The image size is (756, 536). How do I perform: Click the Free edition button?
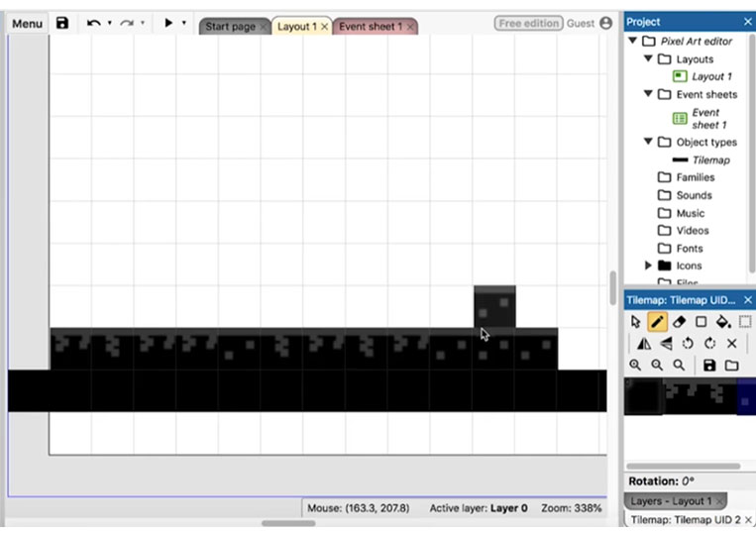tap(528, 23)
